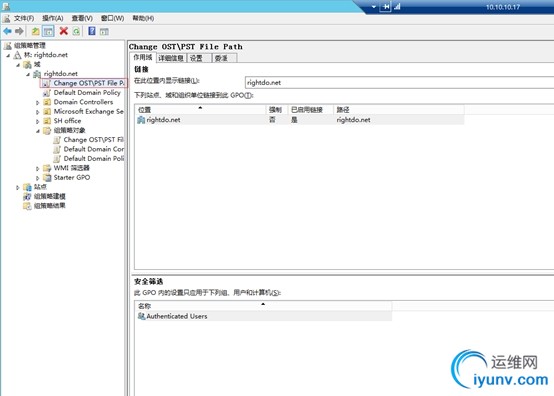Click the 强制 column header

point(277,110)
